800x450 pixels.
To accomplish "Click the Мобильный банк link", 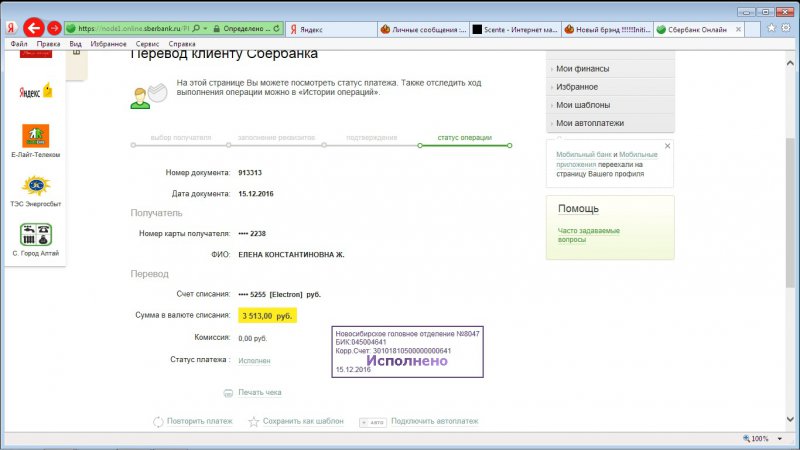I will [x=584, y=155].
